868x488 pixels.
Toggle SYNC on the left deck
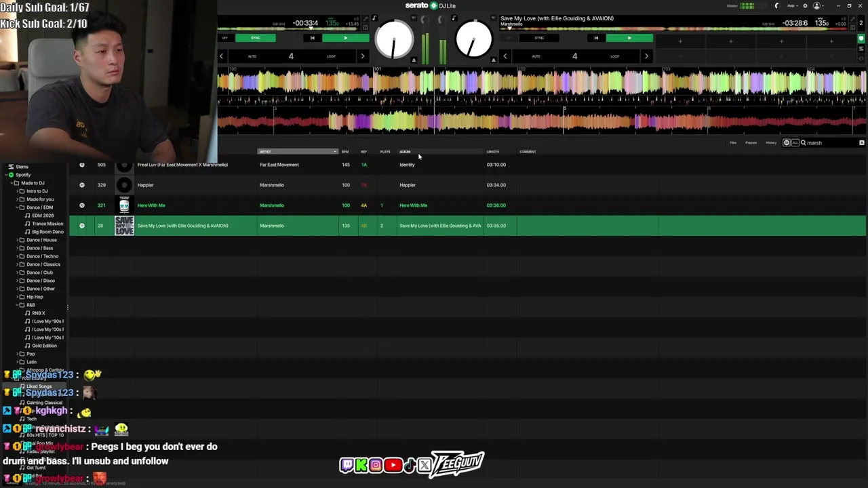256,38
